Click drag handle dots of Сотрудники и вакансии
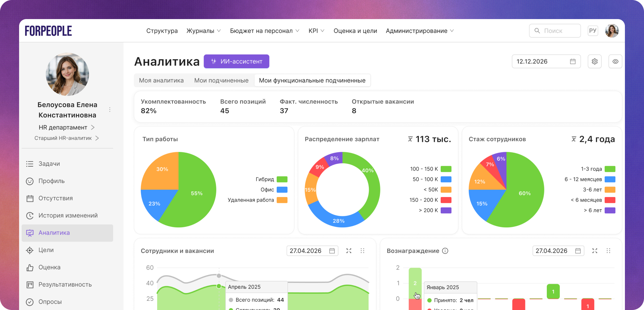 [x=363, y=251]
